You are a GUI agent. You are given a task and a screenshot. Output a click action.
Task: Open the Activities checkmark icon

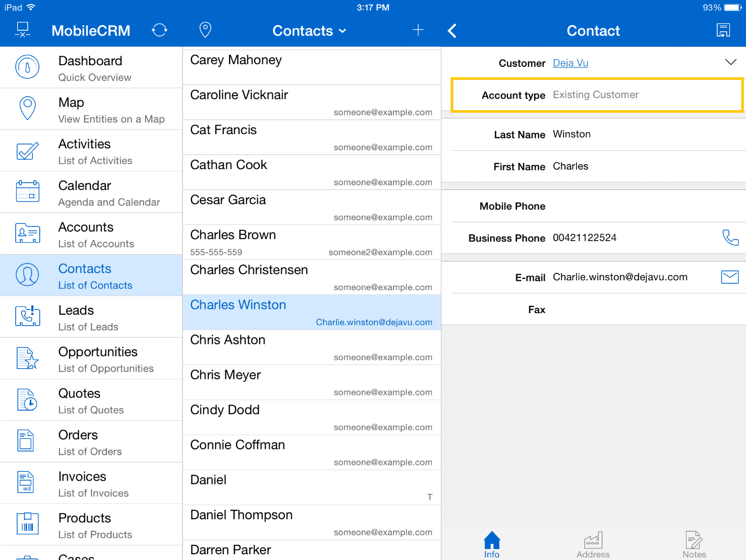point(27,150)
